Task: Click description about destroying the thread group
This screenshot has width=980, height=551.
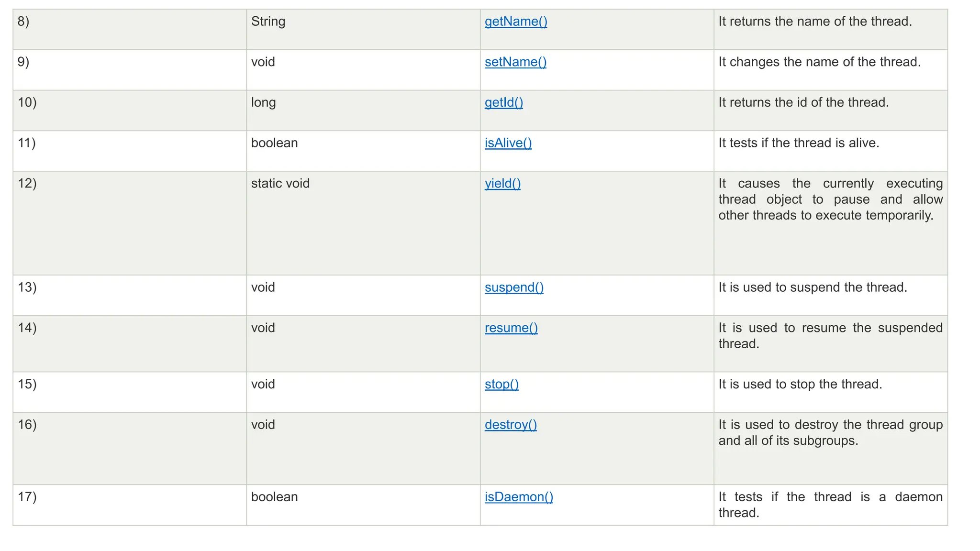Action: coord(830,433)
